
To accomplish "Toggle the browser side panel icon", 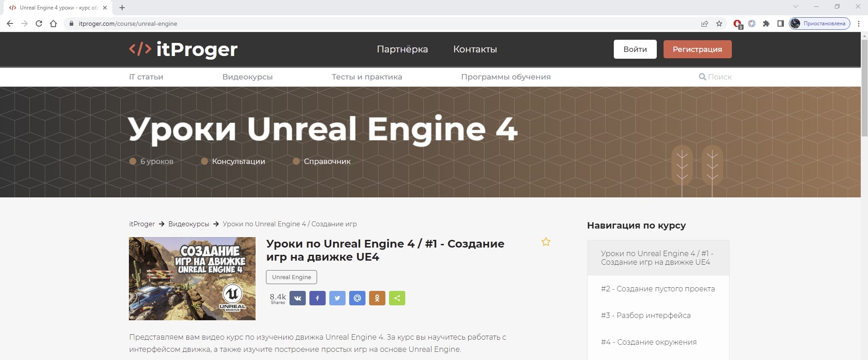I will tap(781, 23).
